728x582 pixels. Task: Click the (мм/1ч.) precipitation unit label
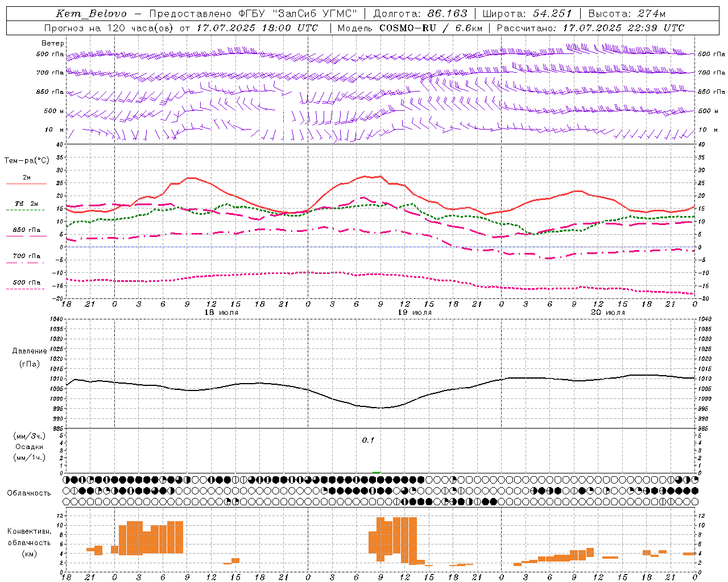(x=30, y=458)
